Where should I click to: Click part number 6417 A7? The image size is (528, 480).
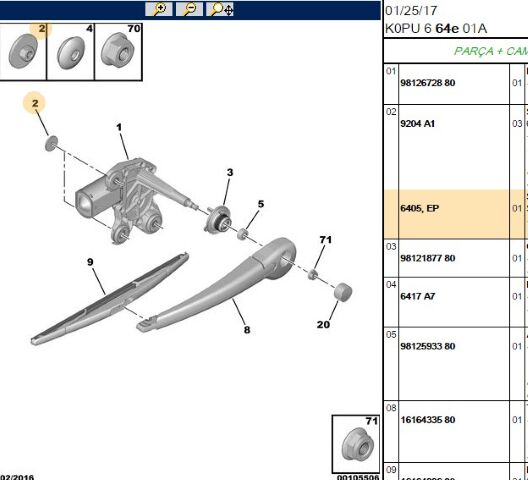418,296
